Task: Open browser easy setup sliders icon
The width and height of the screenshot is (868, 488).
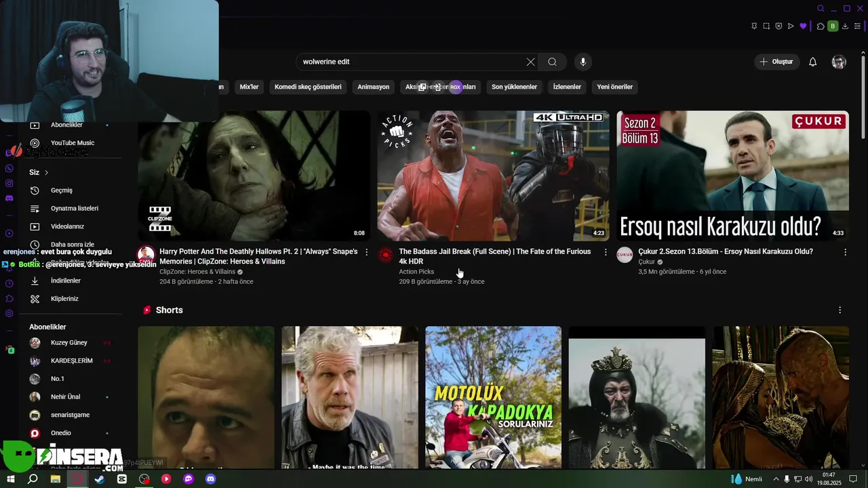Action: 857,26
